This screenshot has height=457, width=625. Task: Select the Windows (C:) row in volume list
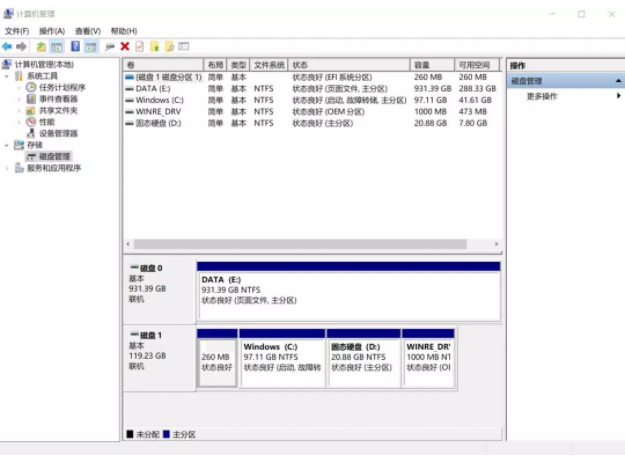(160, 100)
